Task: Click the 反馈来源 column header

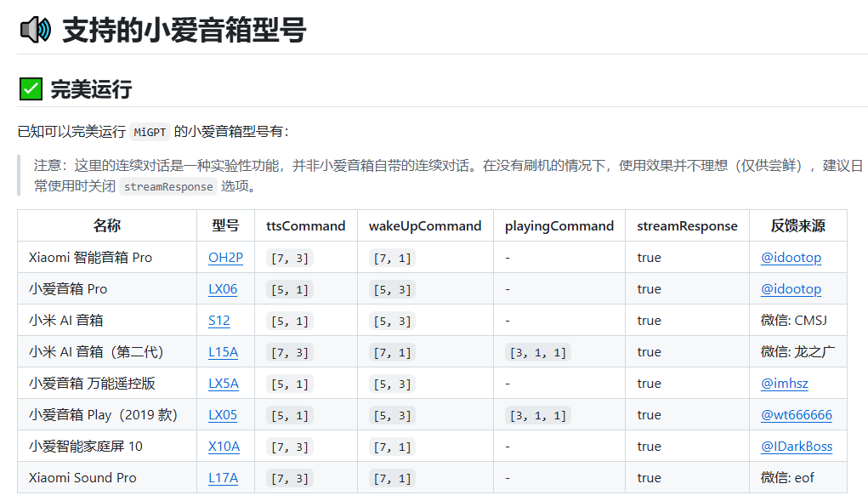Action: click(x=797, y=226)
